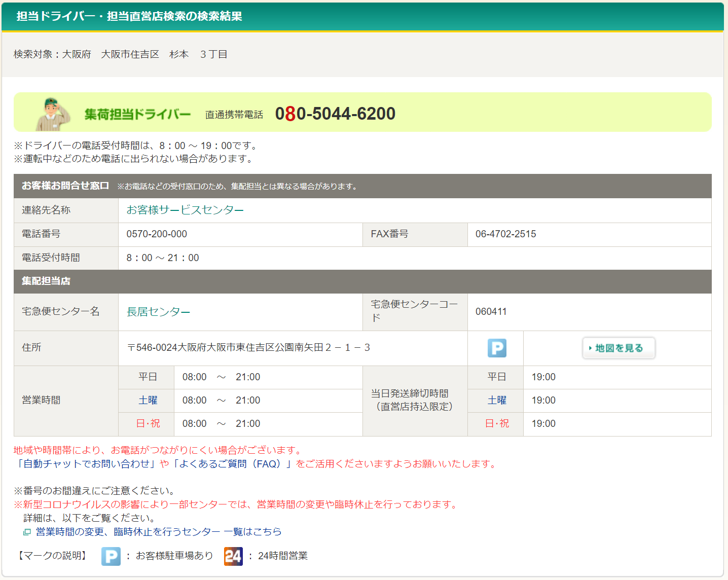Click the center code 060411
The image size is (728, 580).
click(491, 312)
